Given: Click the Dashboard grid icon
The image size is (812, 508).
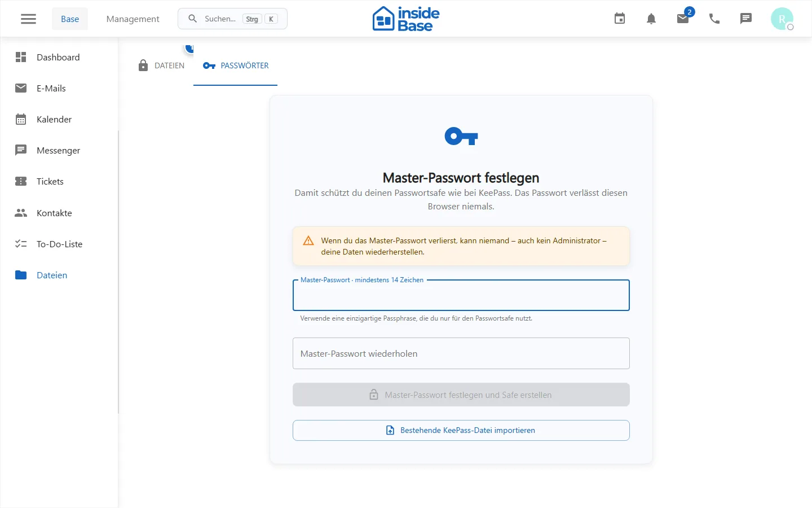Looking at the screenshot, I should tap(21, 57).
